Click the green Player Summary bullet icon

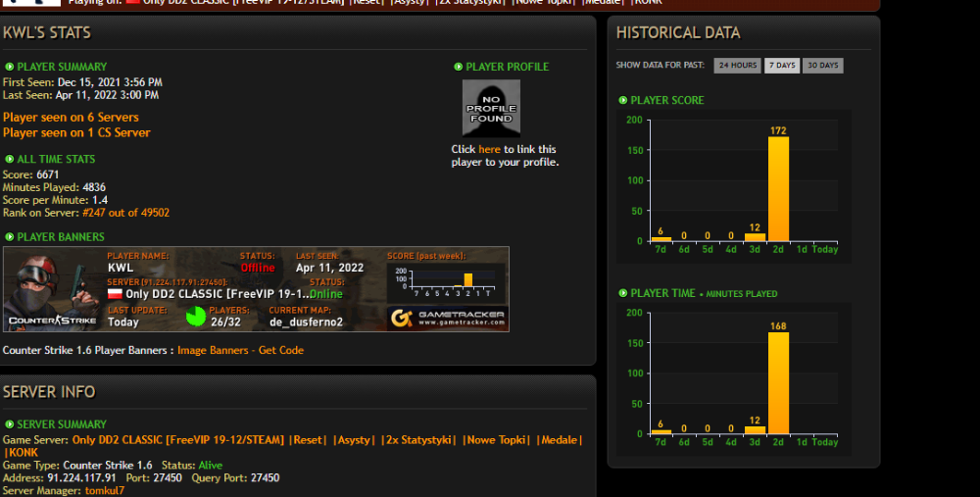[10, 67]
